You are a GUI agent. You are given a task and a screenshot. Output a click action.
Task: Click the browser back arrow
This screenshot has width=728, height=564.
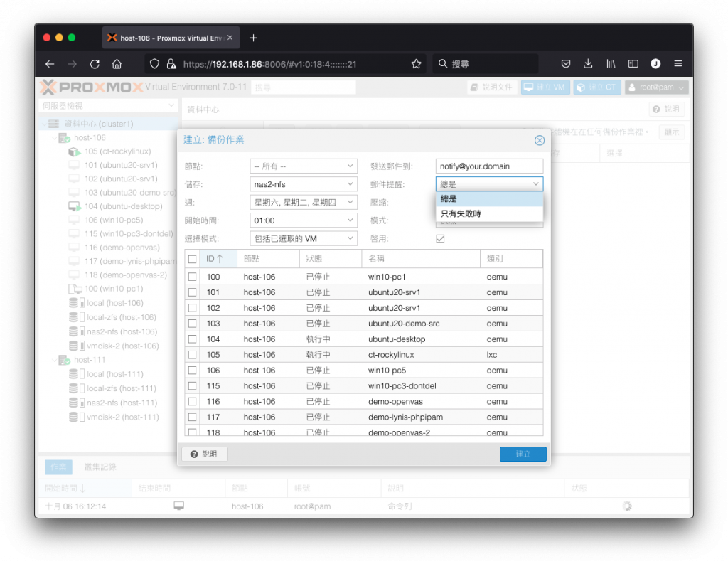pos(50,64)
